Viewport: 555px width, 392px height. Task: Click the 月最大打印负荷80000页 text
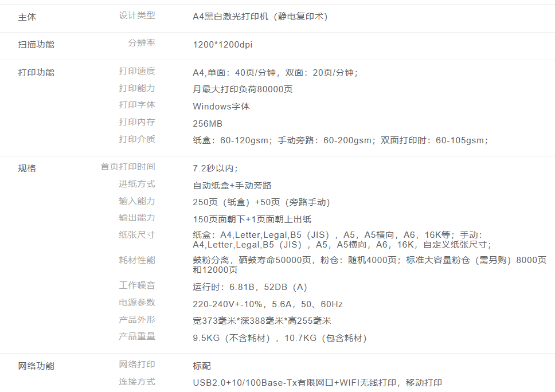click(243, 89)
